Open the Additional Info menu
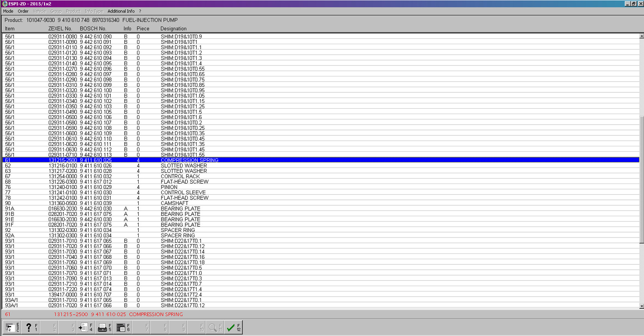The width and height of the screenshot is (644, 336). click(121, 11)
